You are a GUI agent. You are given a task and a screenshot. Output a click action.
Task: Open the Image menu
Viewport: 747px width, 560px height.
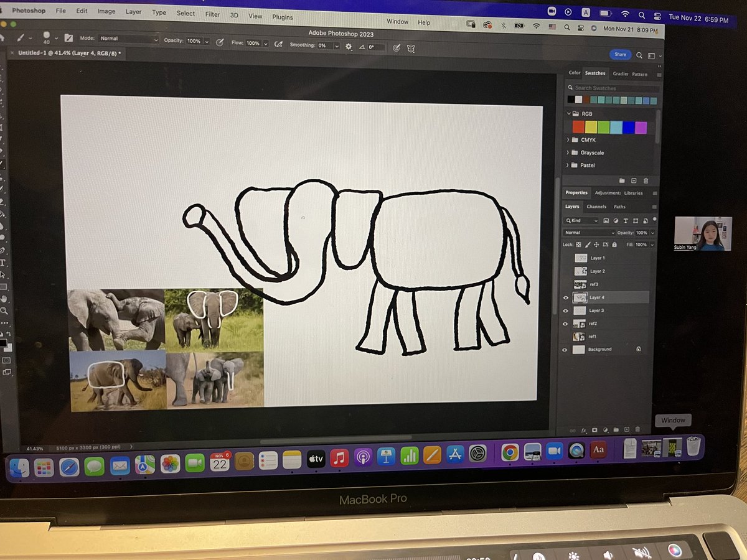[106, 11]
